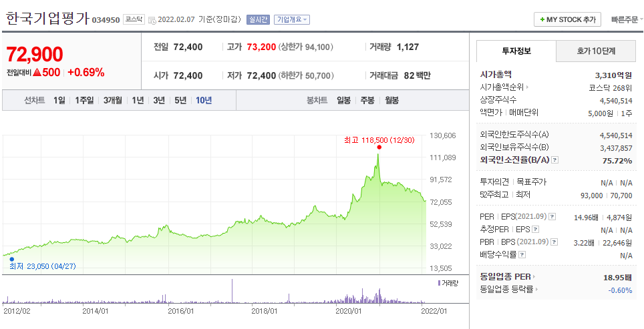644x329 pixels.
Task: Select the 5년 line chart period
Action: [x=180, y=100]
